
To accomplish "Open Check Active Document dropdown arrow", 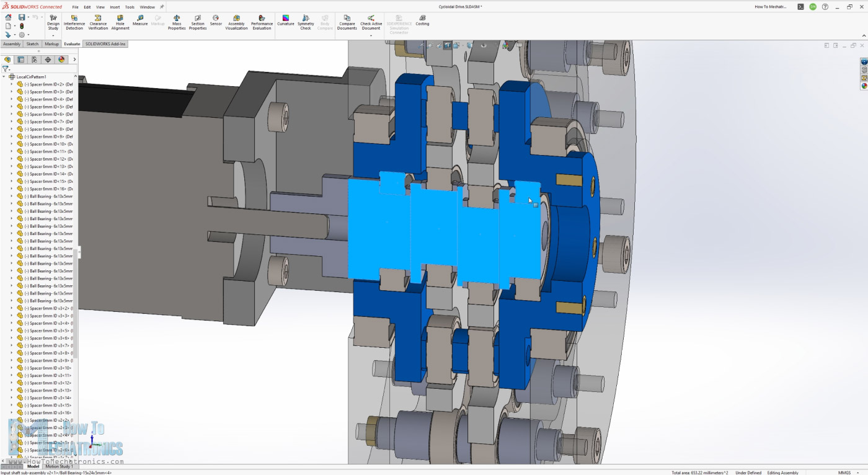I will (x=371, y=35).
